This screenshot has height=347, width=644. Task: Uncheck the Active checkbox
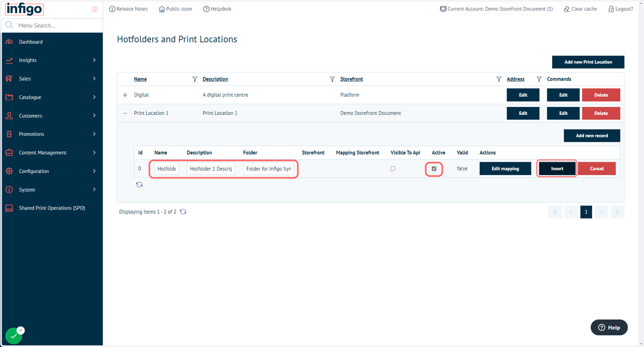tap(434, 169)
